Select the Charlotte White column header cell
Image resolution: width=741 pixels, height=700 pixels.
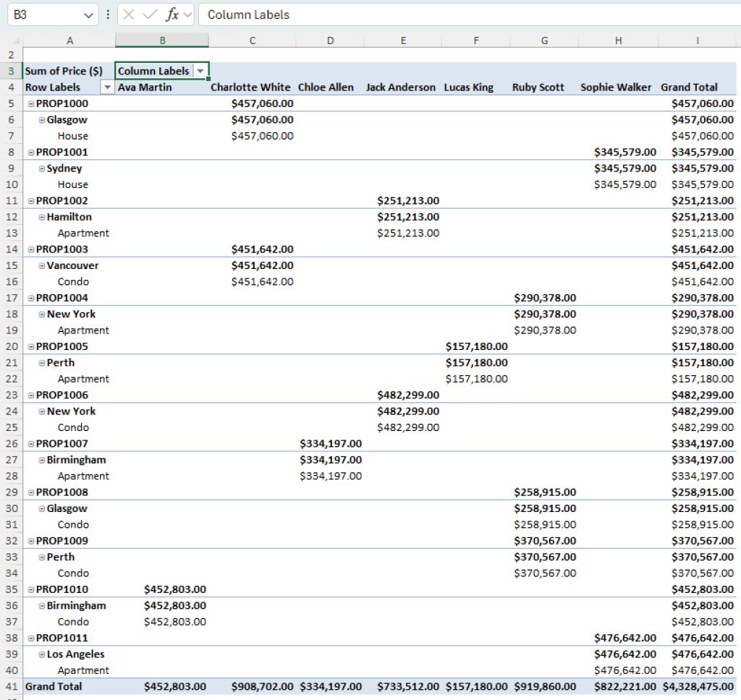[250, 87]
